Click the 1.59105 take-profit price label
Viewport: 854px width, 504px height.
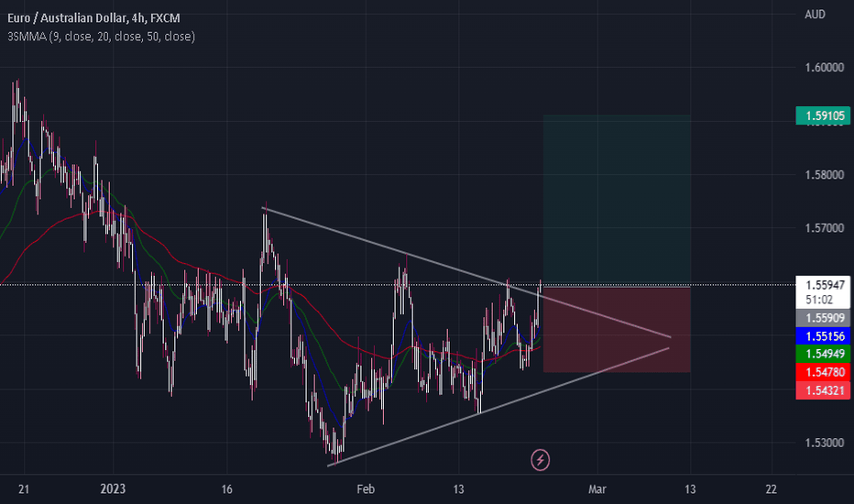pyautogui.click(x=823, y=115)
